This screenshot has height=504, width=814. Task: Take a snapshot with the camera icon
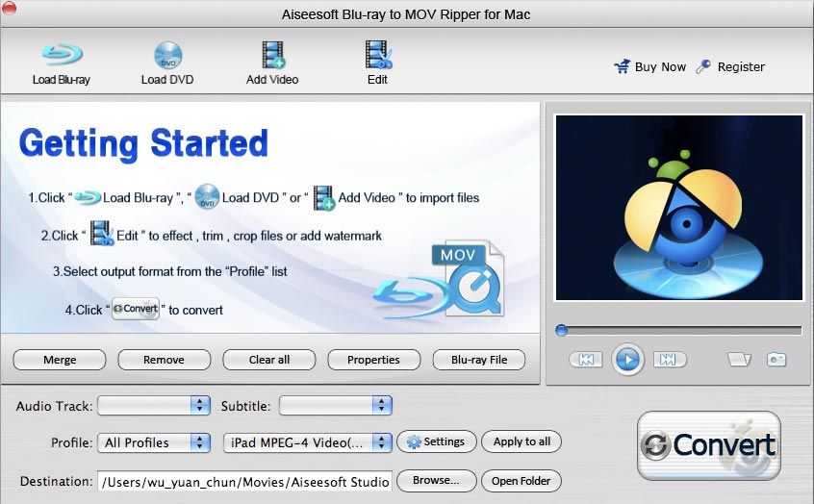pyautogui.click(x=776, y=359)
